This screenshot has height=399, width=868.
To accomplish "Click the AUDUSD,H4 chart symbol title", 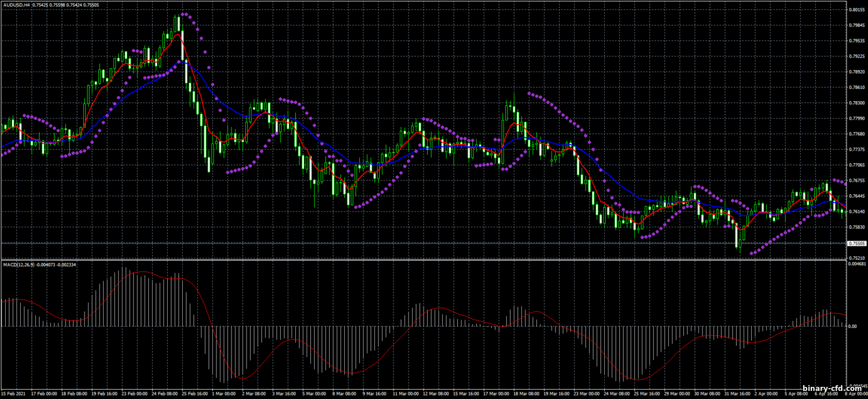I will [x=16, y=5].
